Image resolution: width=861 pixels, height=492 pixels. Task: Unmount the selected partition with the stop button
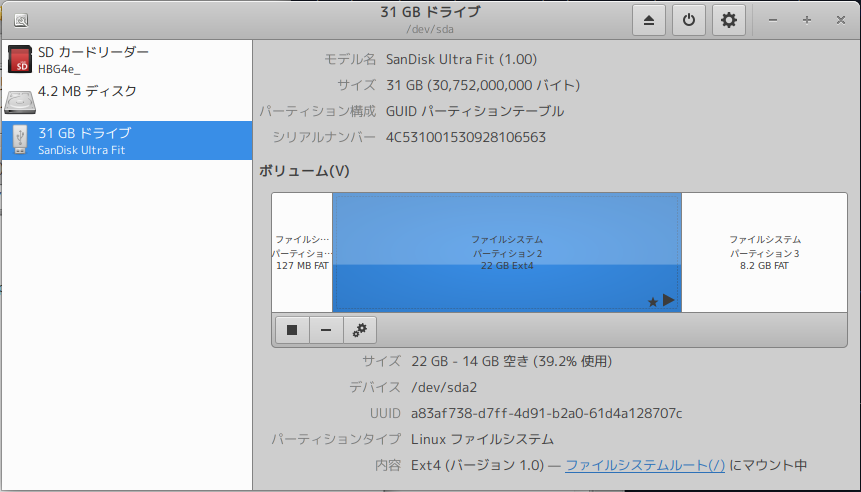click(x=291, y=330)
